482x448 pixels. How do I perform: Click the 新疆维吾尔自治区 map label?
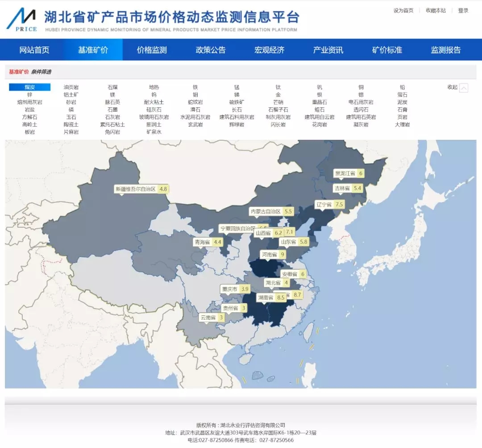point(136,189)
